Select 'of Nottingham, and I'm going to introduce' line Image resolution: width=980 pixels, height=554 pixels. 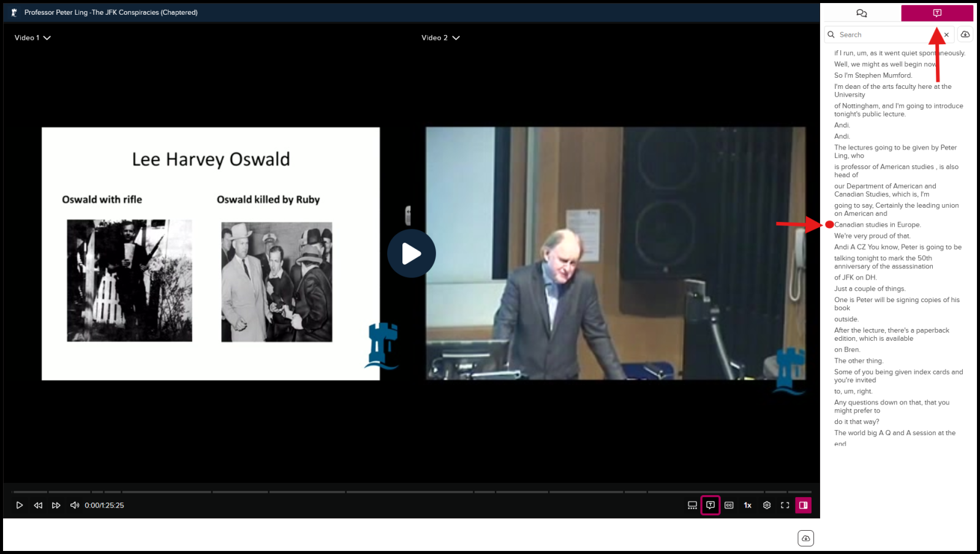coord(899,110)
